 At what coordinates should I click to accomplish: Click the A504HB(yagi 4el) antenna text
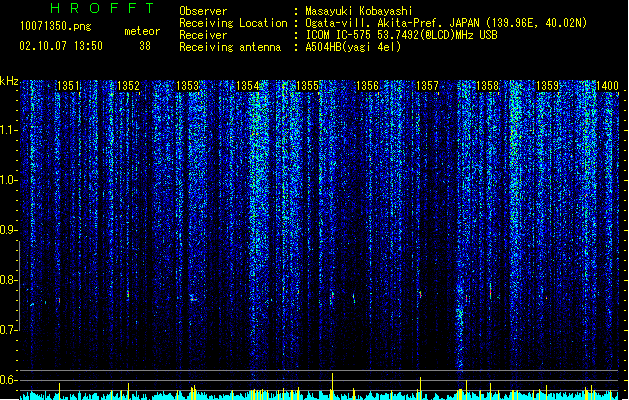pyautogui.click(x=353, y=47)
